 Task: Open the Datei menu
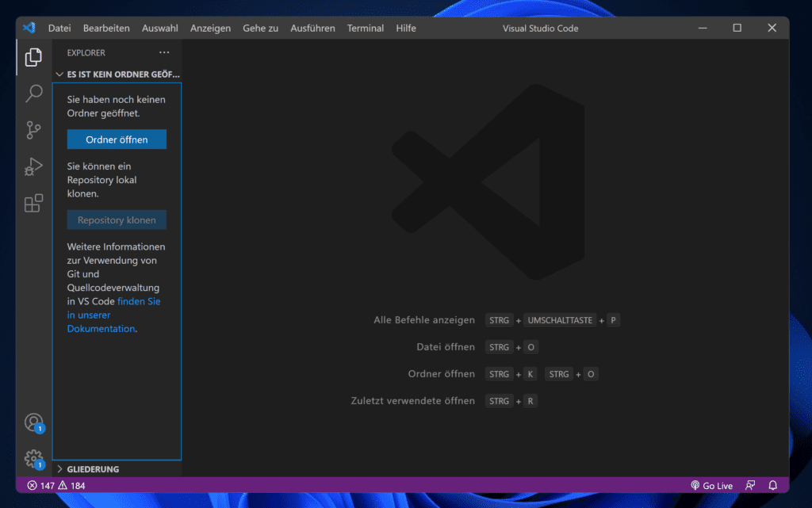59,28
